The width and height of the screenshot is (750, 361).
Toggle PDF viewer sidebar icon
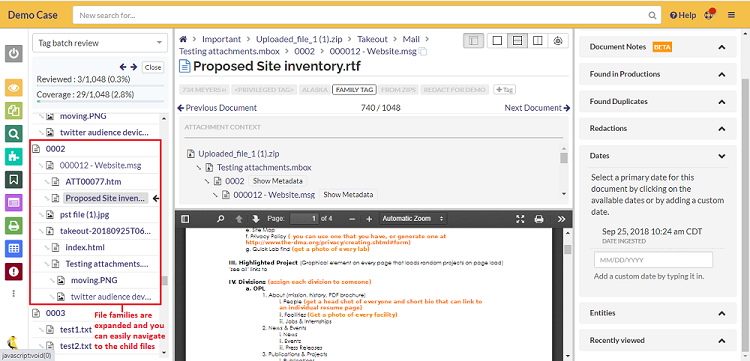click(185, 219)
